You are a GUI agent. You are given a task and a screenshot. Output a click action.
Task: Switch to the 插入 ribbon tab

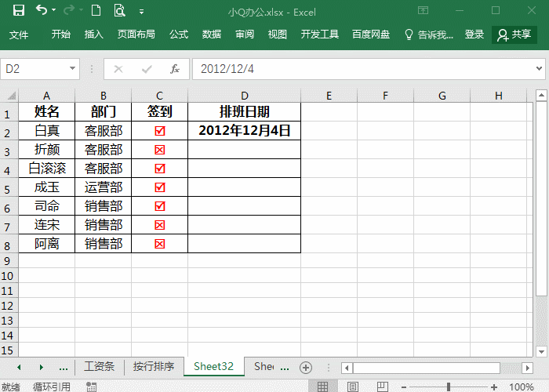(94, 34)
